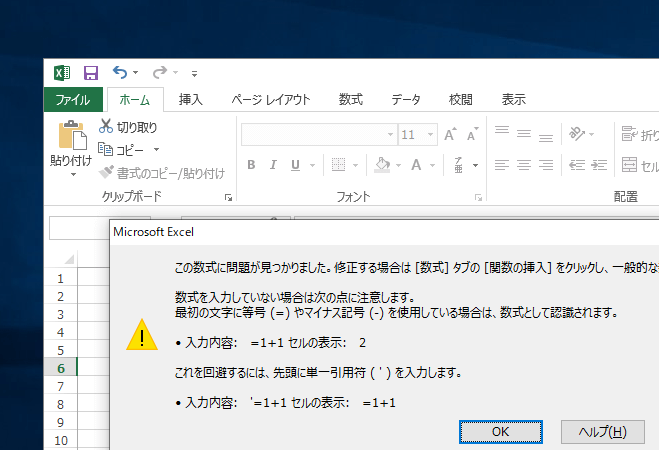This screenshot has height=450, width=659.
Task: Select row 6 header
Action: [x=61, y=368]
